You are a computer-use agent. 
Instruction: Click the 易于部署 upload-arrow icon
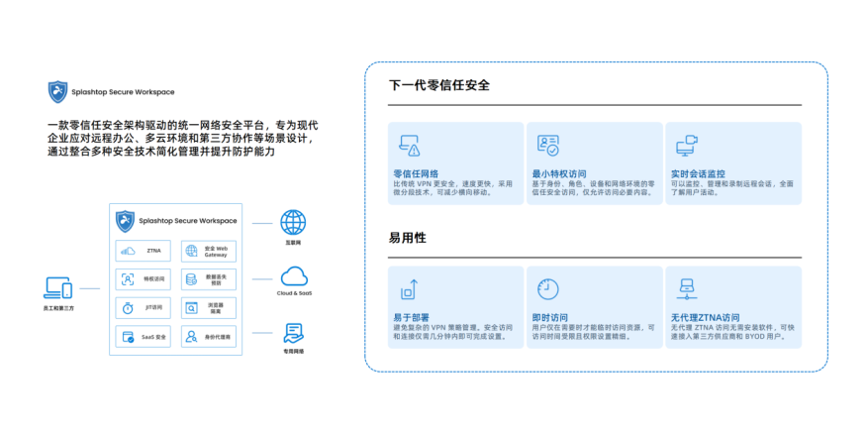(x=409, y=290)
